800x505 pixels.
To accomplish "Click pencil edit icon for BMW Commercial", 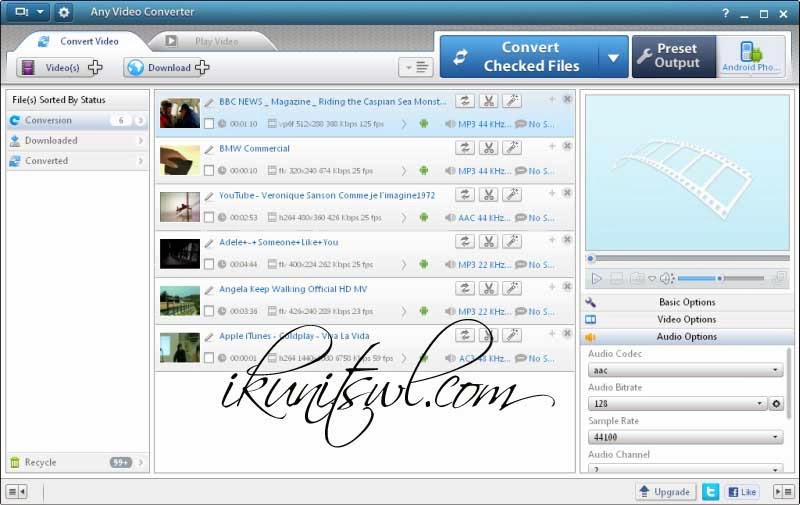I will pos(209,149).
